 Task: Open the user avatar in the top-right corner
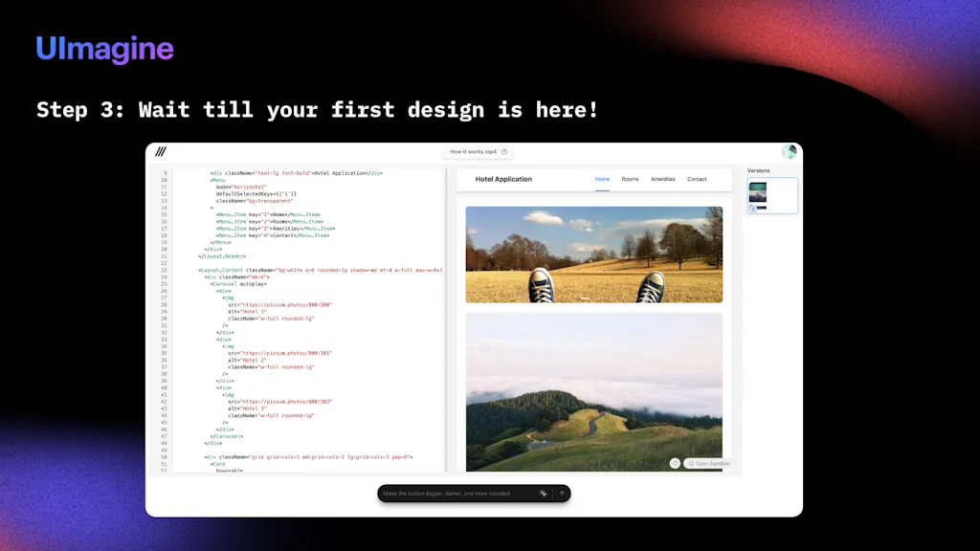790,151
